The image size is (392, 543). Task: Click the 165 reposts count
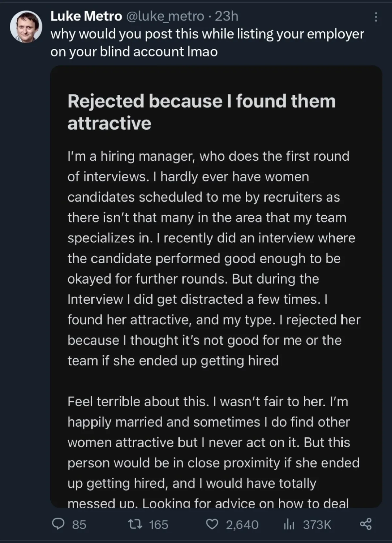pyautogui.click(x=158, y=525)
